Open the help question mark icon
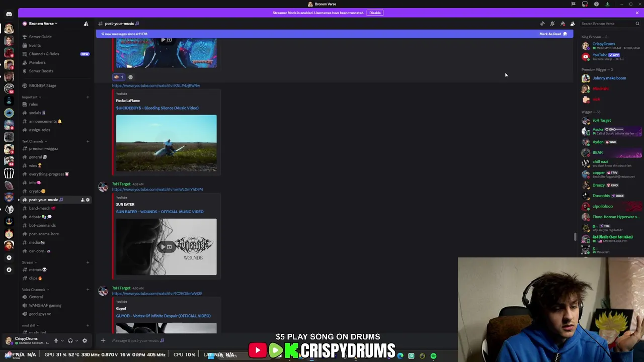This screenshot has width=644, height=362. [596, 4]
